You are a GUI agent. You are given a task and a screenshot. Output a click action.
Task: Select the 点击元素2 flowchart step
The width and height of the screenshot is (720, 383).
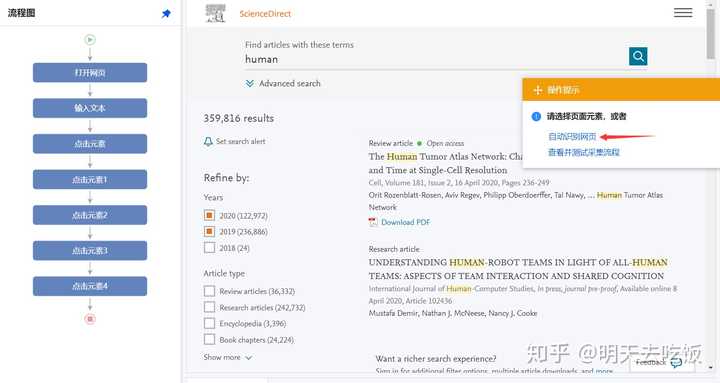click(90, 215)
